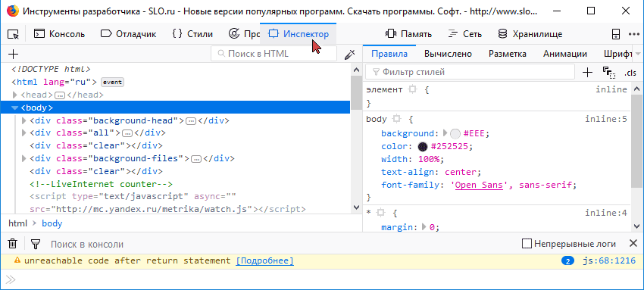Open the inline:5 source link
The image size is (644, 290).
[x=606, y=119]
